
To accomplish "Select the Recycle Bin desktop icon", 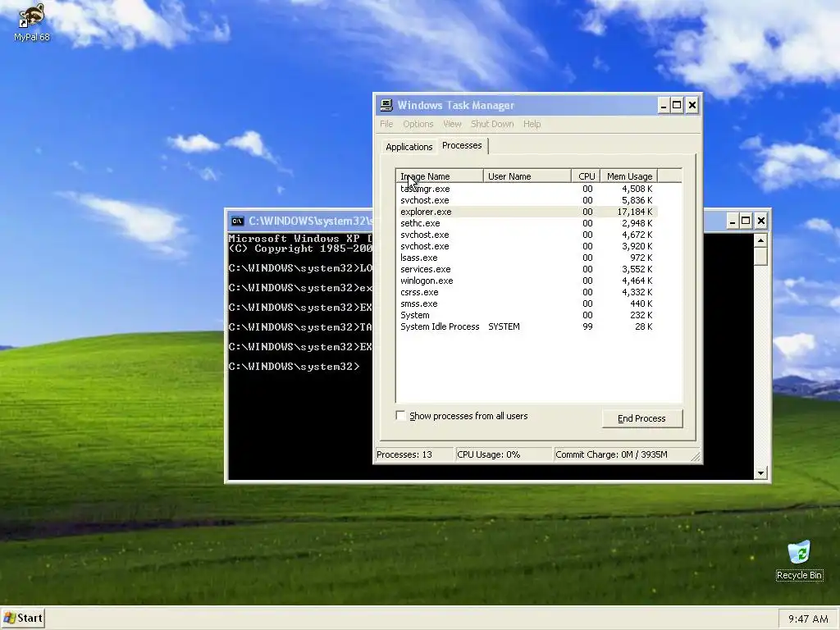I will 799,560.
